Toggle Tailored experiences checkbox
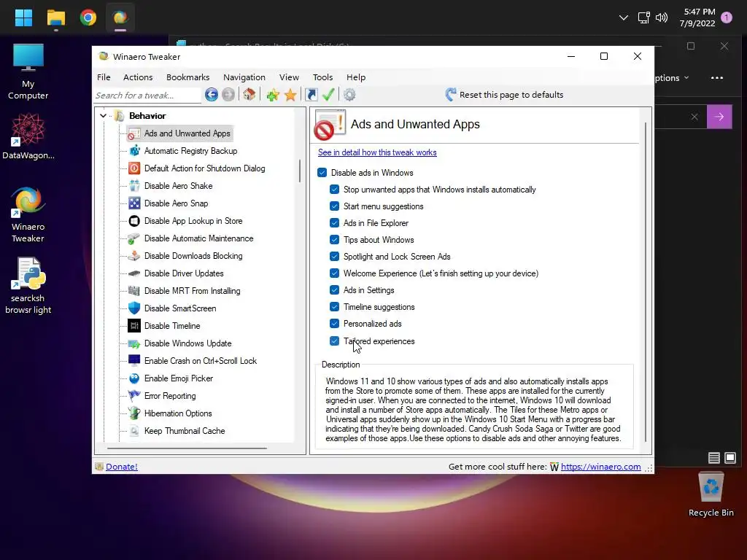The image size is (747, 560). (334, 341)
